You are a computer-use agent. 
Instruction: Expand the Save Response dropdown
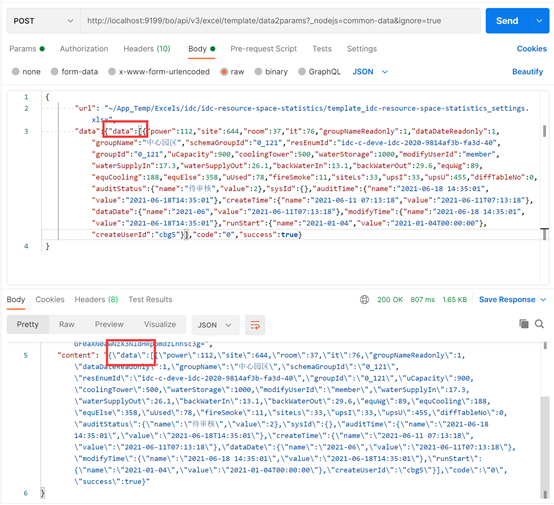click(x=543, y=300)
